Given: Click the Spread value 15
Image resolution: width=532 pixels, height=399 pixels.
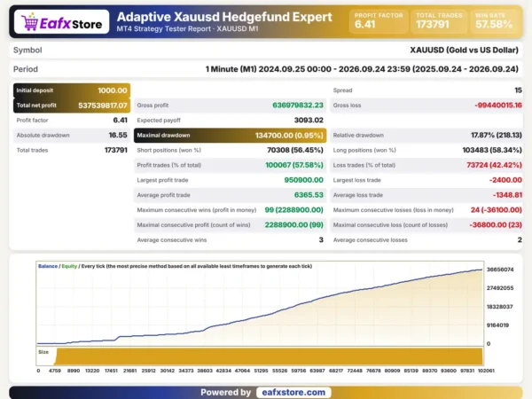Looking at the screenshot, I should pos(518,90).
